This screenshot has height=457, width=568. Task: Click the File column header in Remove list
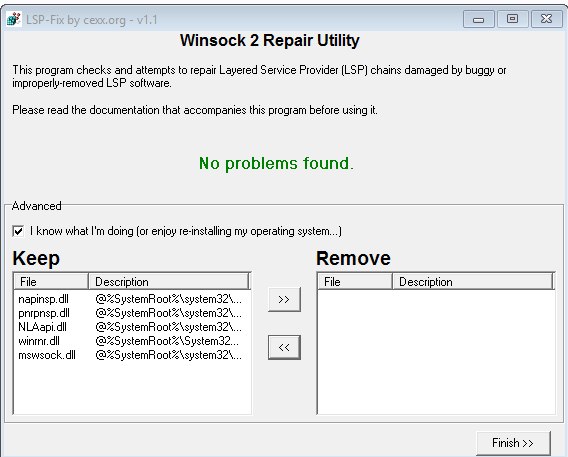(355, 282)
